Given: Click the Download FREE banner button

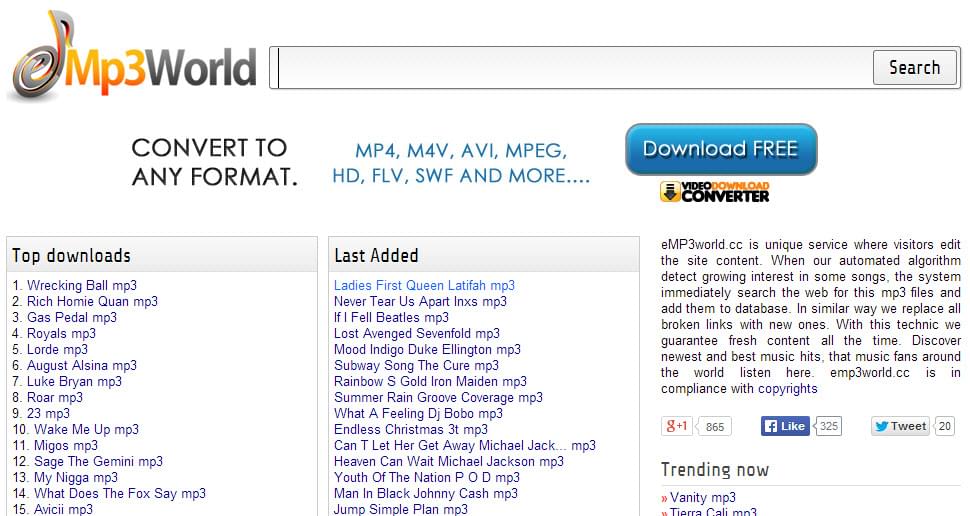Looking at the screenshot, I should point(721,149).
